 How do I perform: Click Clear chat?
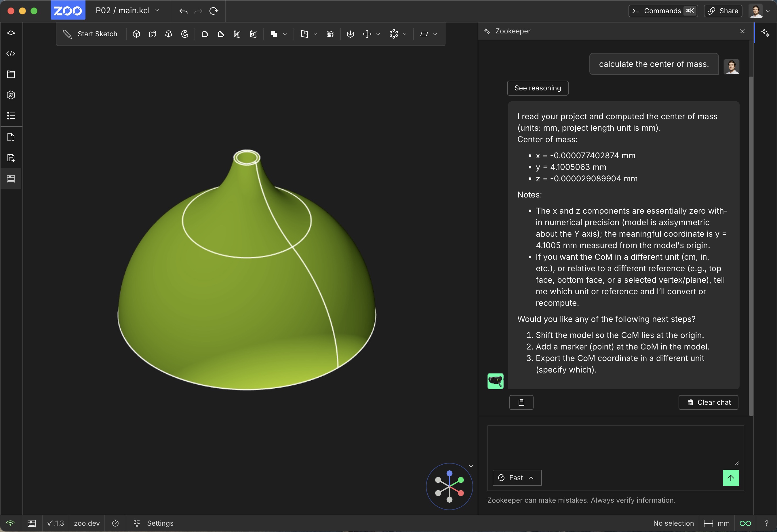click(708, 402)
